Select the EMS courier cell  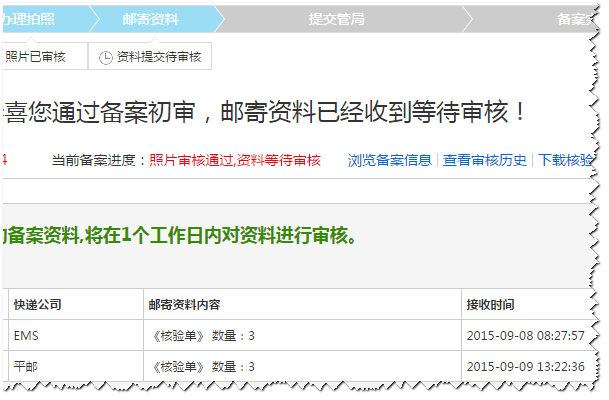(x=25, y=335)
